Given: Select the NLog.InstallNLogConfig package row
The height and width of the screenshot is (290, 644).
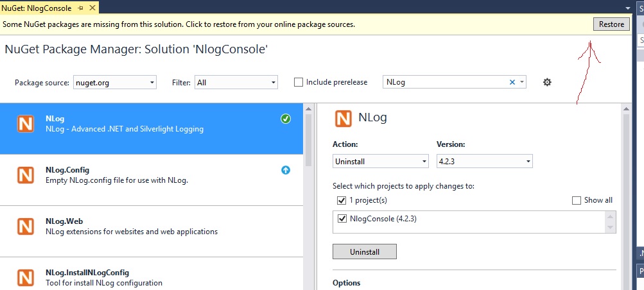Looking at the screenshot, I should (152, 274).
